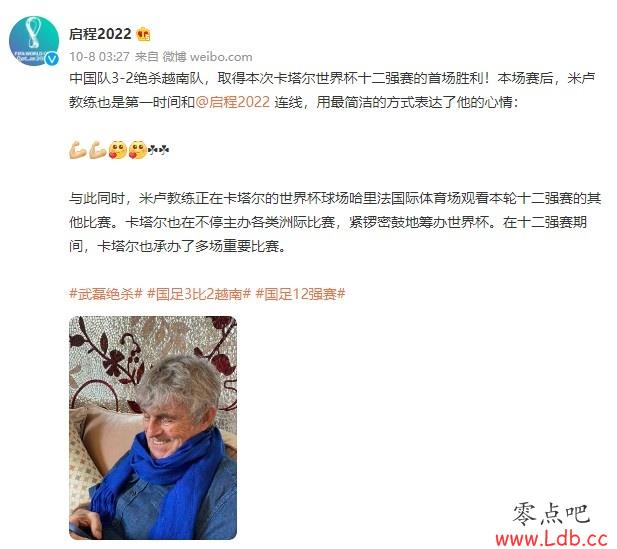Screen dimensions: 617x549
Task: Click the blue verified V badge
Action: (x=52, y=59)
